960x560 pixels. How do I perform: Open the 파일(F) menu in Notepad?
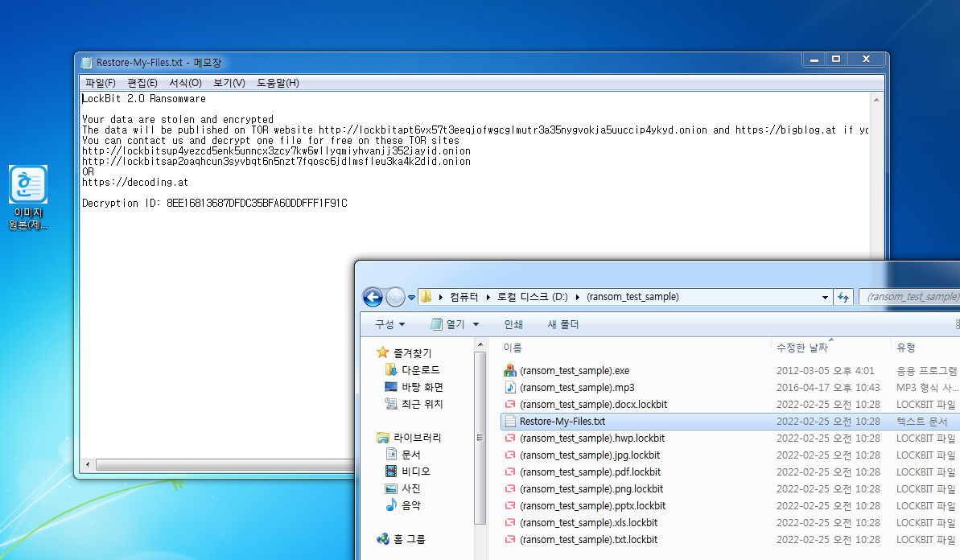tap(101, 83)
